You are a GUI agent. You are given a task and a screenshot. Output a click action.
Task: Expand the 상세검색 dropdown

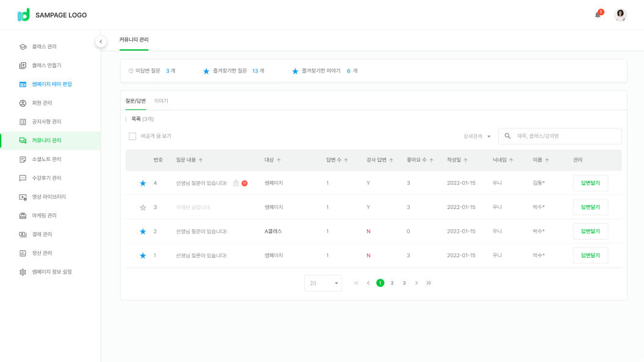pyautogui.click(x=477, y=137)
